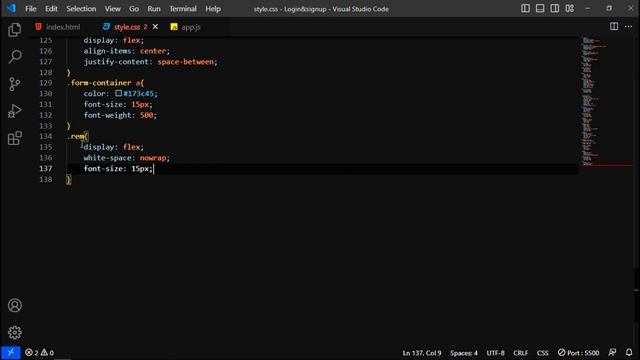
Task: Change end of line sequence CRLF
Action: click(520, 353)
